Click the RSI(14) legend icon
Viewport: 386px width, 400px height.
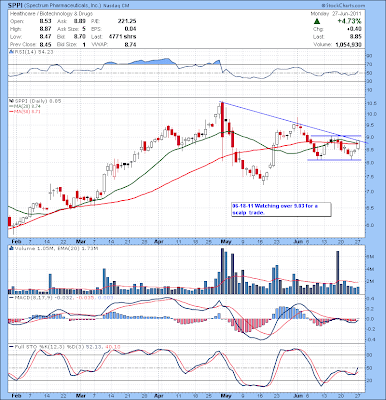[x=11, y=52]
